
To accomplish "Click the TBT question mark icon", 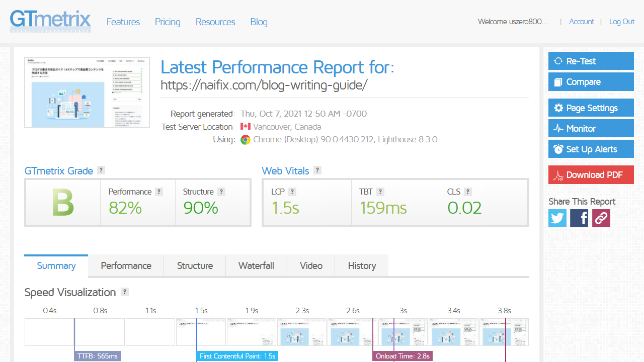I will tap(380, 192).
